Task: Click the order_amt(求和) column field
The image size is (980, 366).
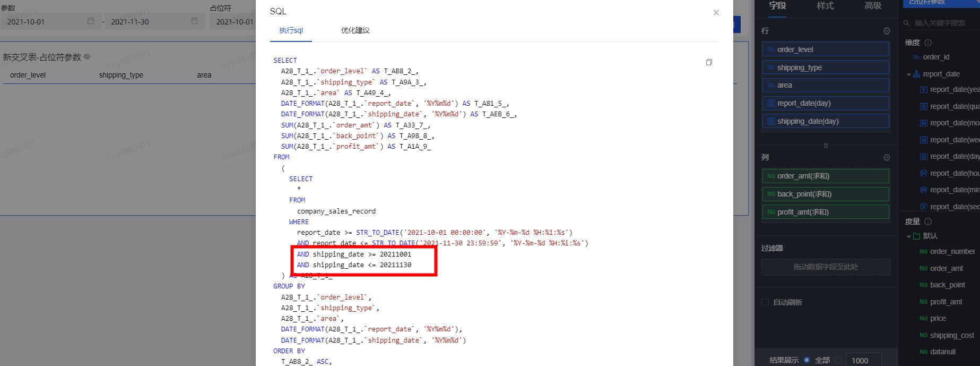Action: click(x=825, y=176)
